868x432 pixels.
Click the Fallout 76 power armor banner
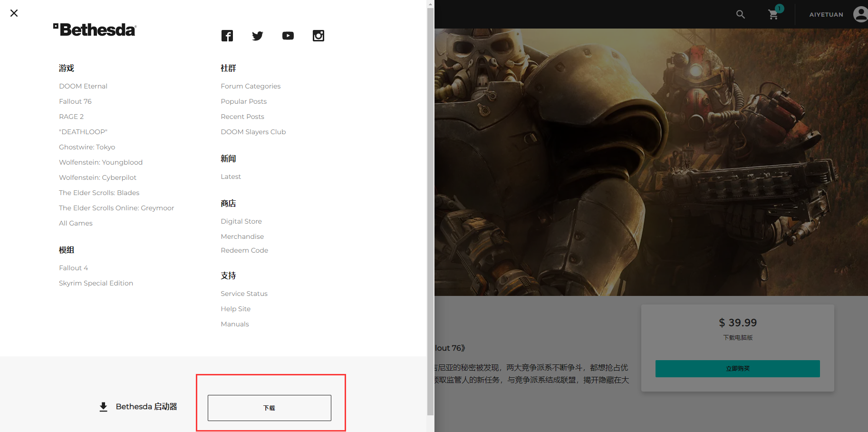(x=651, y=162)
